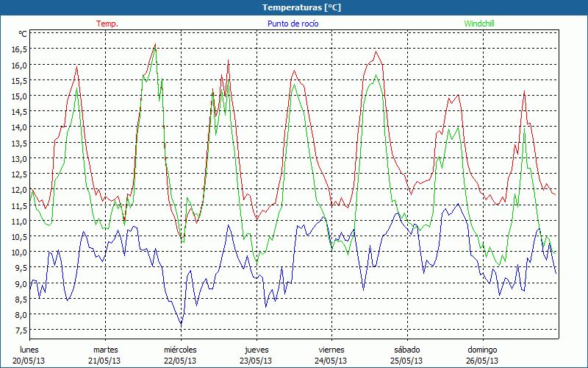Select the jueves day label

pyautogui.click(x=256, y=350)
